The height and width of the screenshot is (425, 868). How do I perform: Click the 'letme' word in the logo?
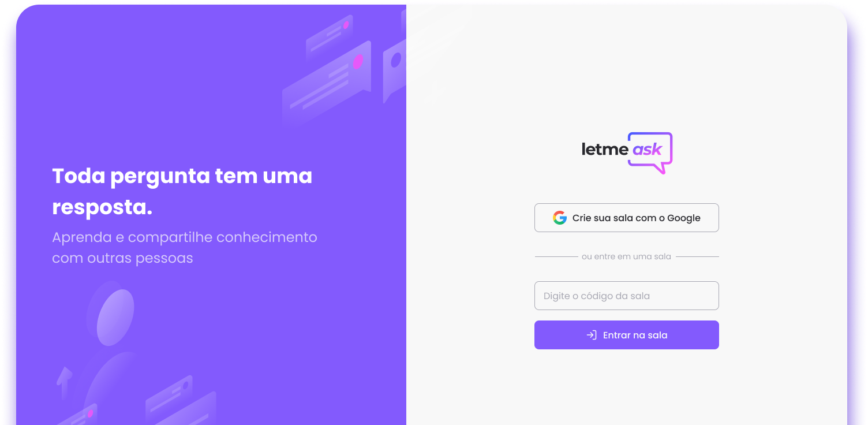pos(605,150)
